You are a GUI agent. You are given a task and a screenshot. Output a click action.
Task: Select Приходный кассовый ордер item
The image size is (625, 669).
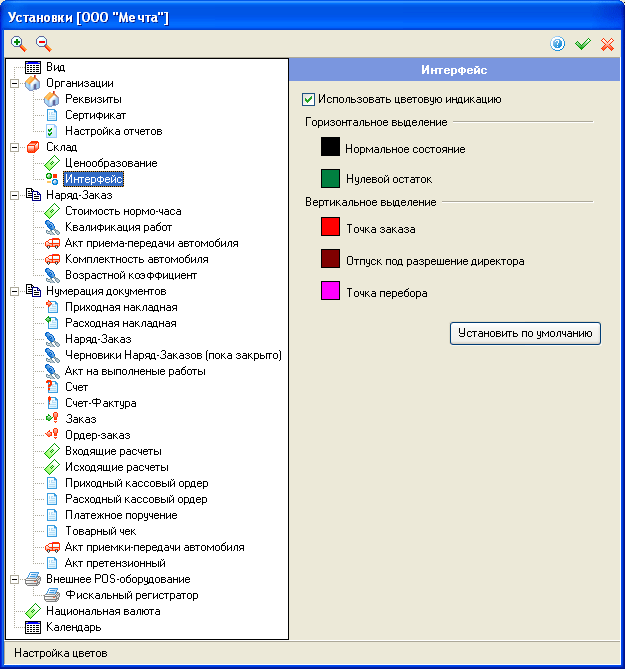pos(137,483)
